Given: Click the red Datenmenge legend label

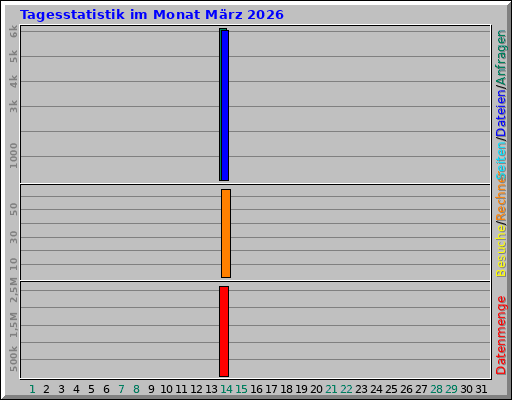Looking at the screenshot, I should click(501, 335).
